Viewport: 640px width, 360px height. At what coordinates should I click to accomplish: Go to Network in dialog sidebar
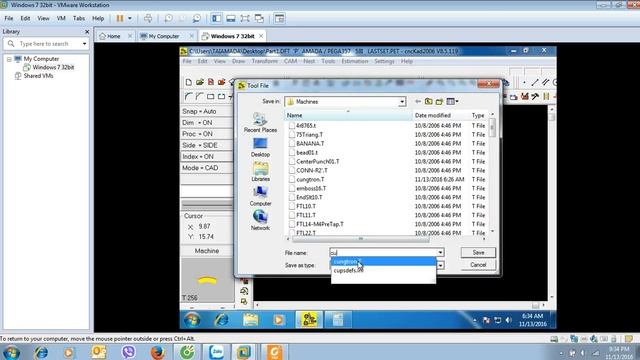pos(260,221)
